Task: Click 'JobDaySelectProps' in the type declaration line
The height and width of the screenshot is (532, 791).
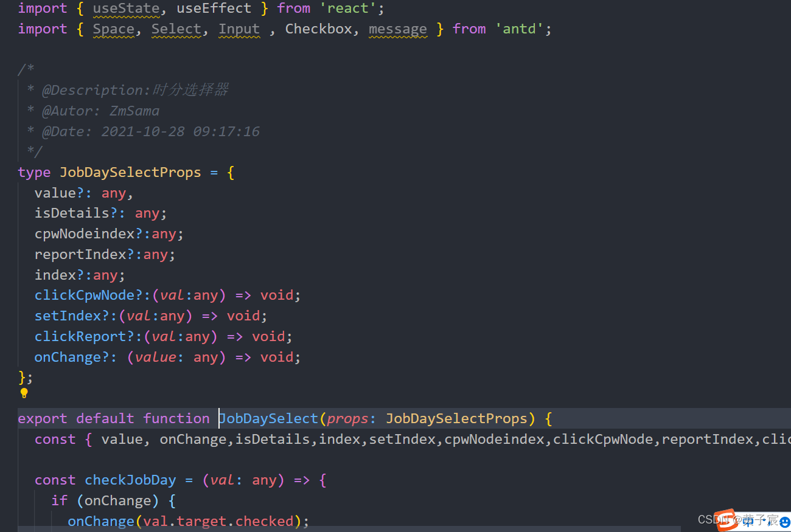Action: pos(130,173)
